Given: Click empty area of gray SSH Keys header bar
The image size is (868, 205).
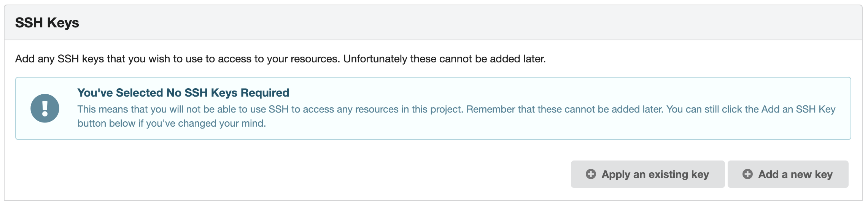Looking at the screenshot, I should 456,23.
